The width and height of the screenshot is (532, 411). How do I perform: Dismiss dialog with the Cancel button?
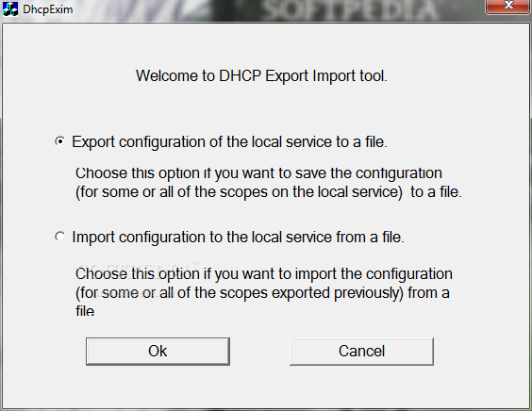[361, 352]
